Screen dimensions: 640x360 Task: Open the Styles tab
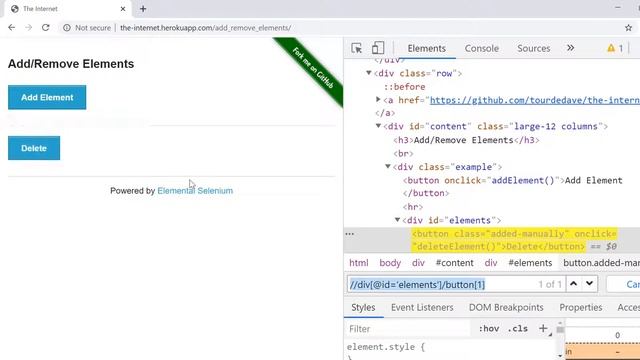(363, 307)
